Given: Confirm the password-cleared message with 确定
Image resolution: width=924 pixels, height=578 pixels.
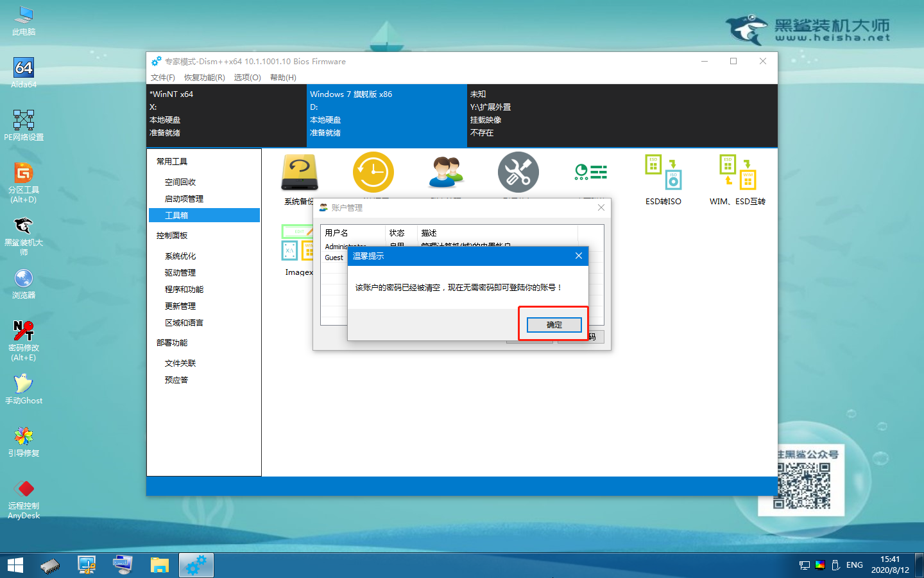Looking at the screenshot, I should 554,324.
